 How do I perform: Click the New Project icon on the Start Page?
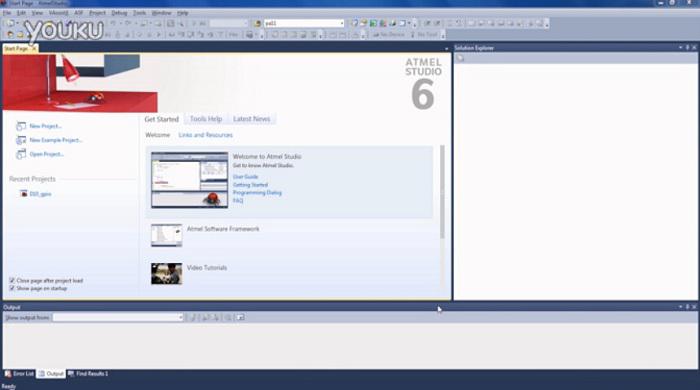point(21,126)
